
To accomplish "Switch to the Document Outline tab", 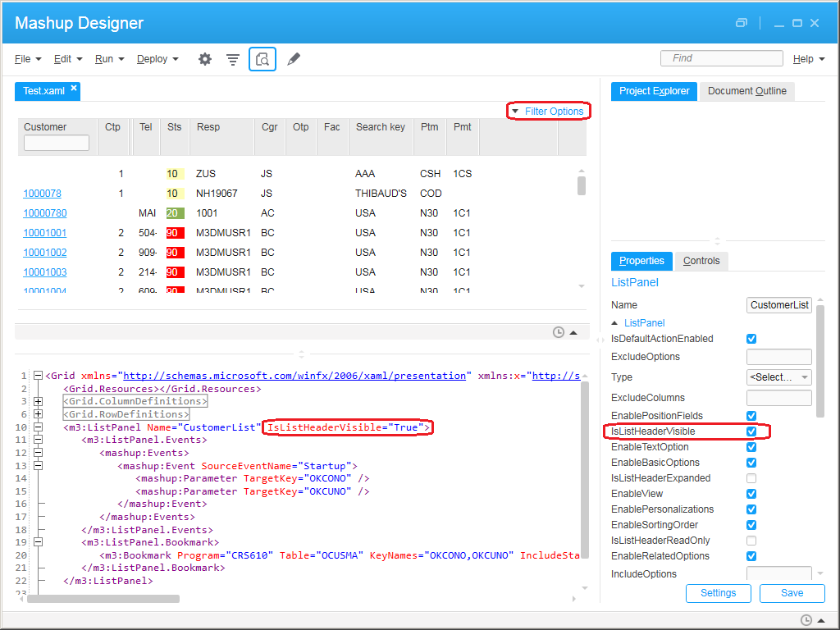I will [x=746, y=91].
